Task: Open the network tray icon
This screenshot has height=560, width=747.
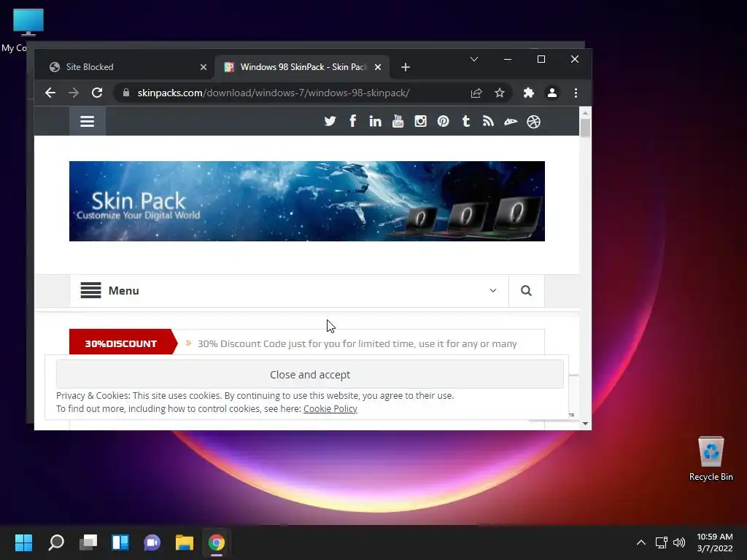Action: 661,542
